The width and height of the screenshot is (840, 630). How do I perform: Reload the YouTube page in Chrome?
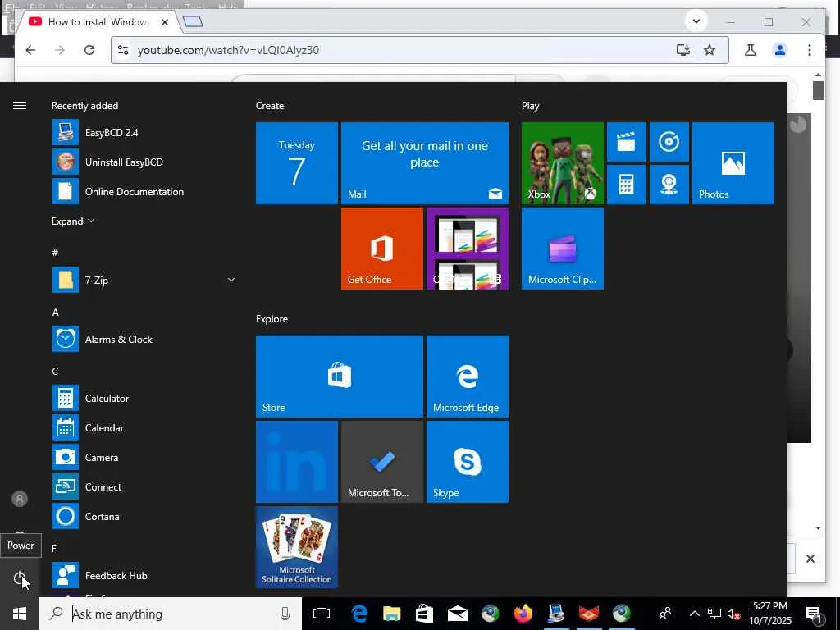pyautogui.click(x=89, y=50)
